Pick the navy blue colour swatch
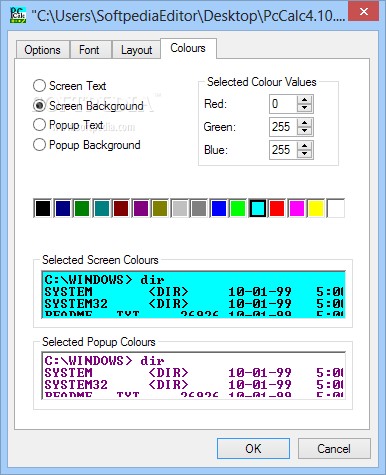The height and width of the screenshot is (475, 386). point(62,208)
